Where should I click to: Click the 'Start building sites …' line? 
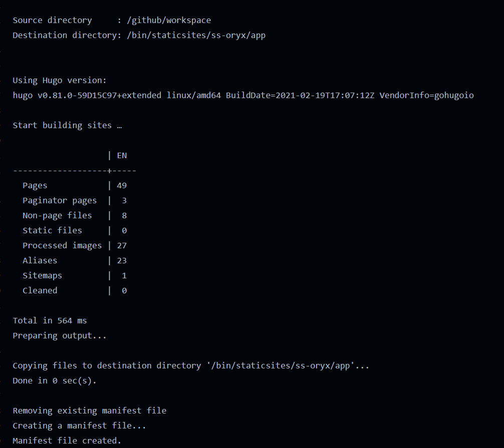[67, 126]
